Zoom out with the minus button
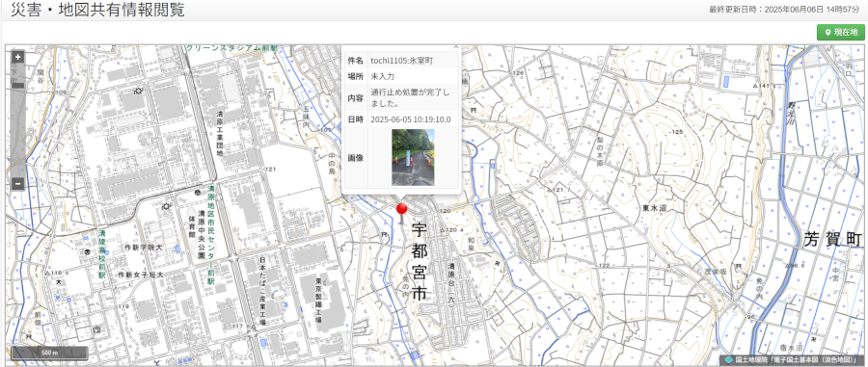 tap(17, 183)
